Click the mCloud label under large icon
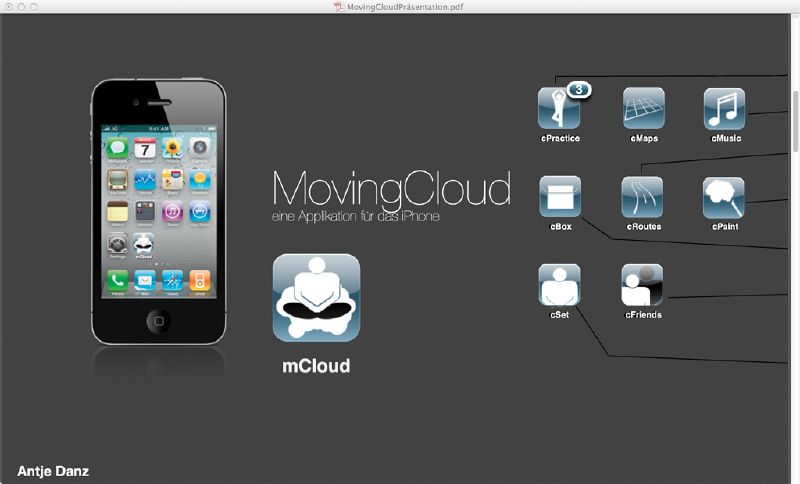The height and width of the screenshot is (484, 800). tap(316, 366)
